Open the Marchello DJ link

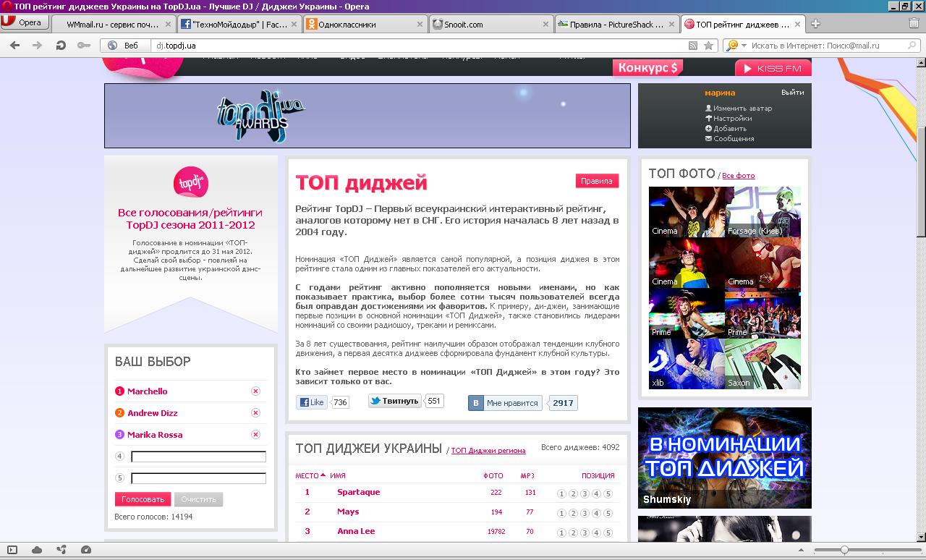pos(147,391)
